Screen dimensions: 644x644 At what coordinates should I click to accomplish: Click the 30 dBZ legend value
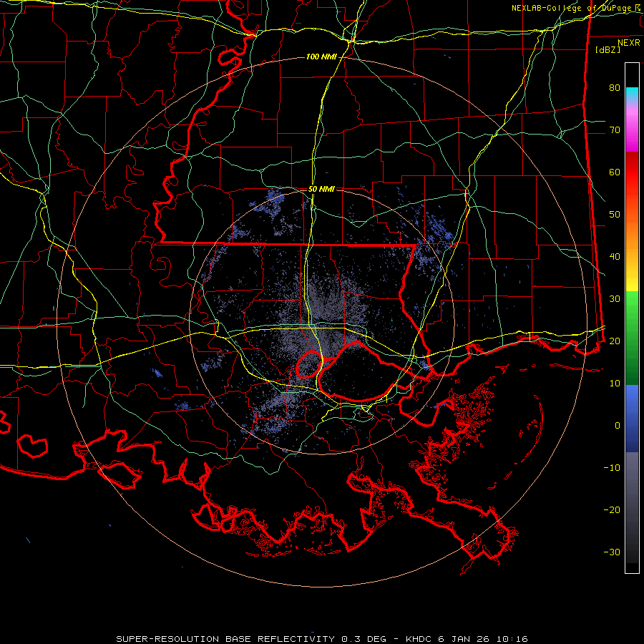tap(615, 298)
